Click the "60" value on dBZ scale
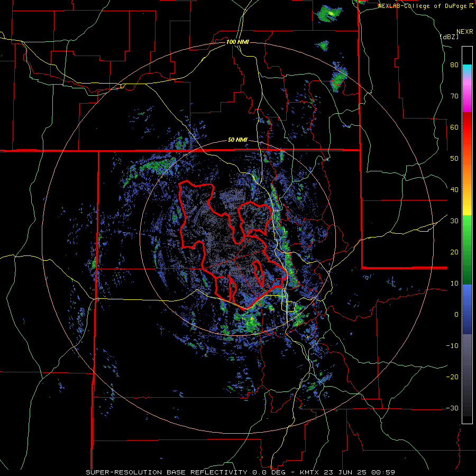The image size is (476, 476). [454, 127]
